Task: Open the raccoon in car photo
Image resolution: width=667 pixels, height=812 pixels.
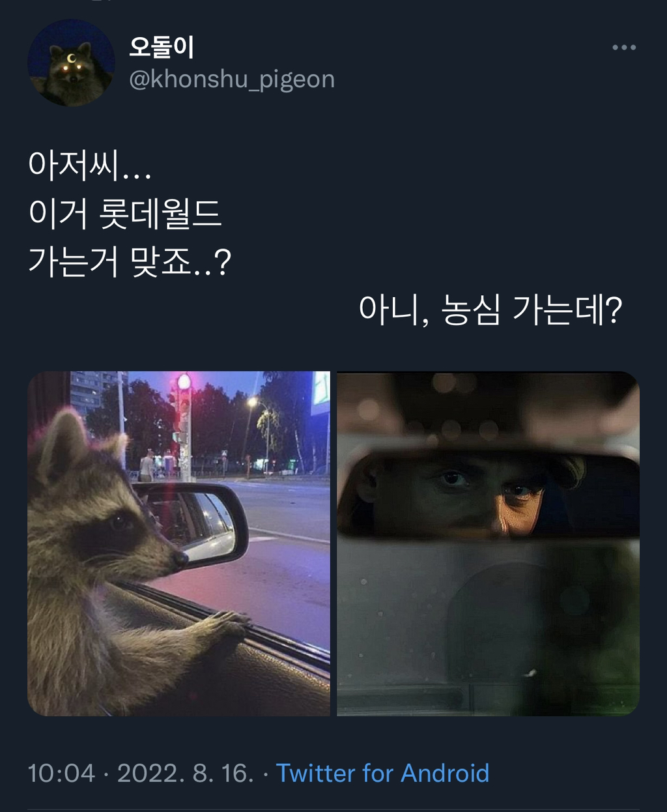Action: click(178, 544)
